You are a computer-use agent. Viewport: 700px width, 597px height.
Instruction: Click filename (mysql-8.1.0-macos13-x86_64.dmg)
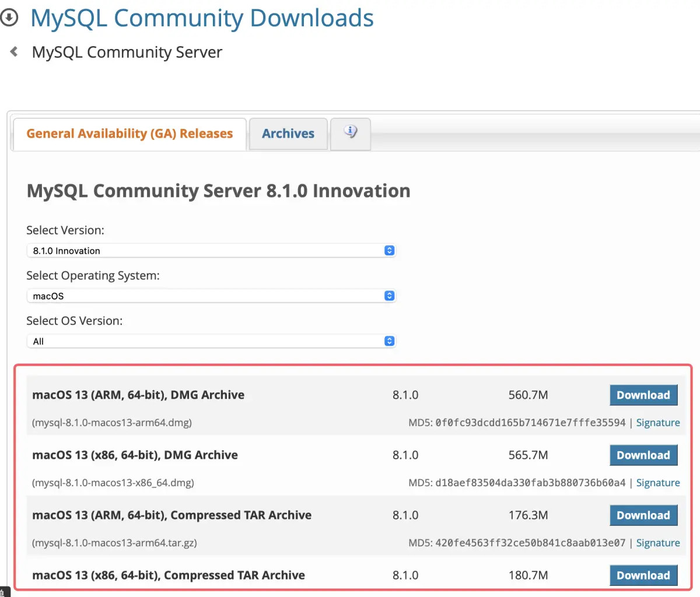pyautogui.click(x=113, y=483)
